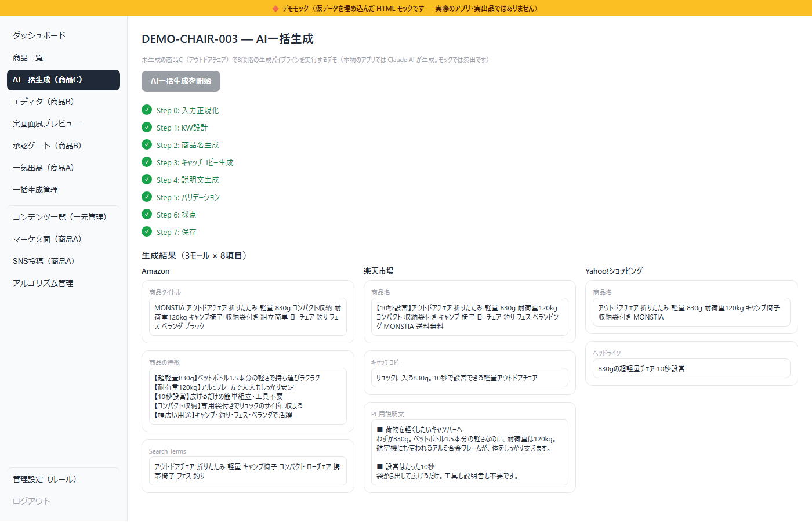This screenshot has height=522, width=812.
Task: Click the Amazon Search Terms text field
Action: [248, 471]
